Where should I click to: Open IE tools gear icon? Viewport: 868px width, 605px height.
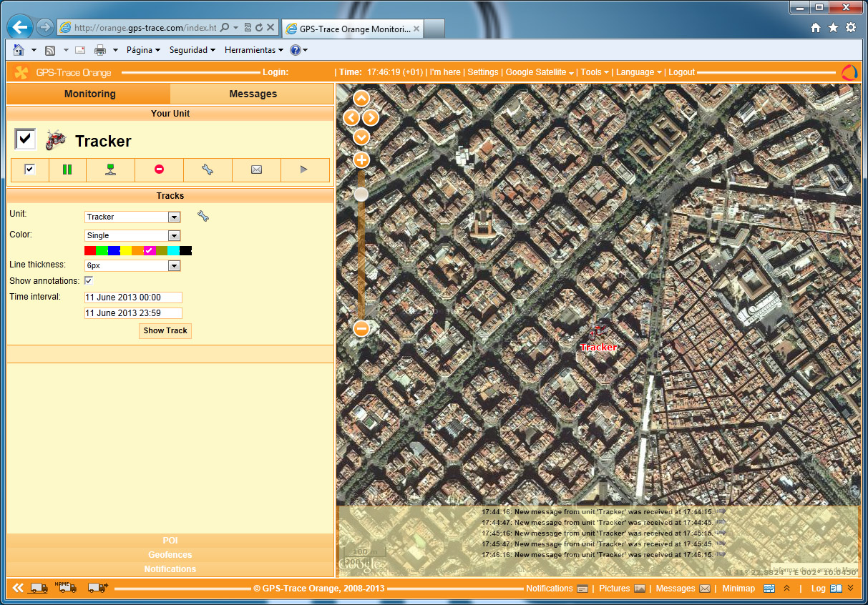click(851, 27)
